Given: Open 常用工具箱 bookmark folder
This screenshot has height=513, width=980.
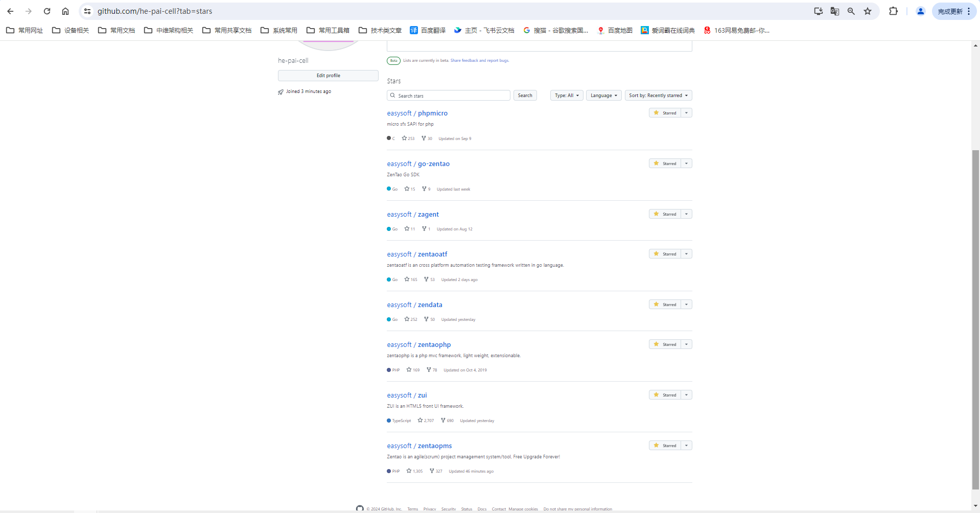Looking at the screenshot, I should 328,30.
